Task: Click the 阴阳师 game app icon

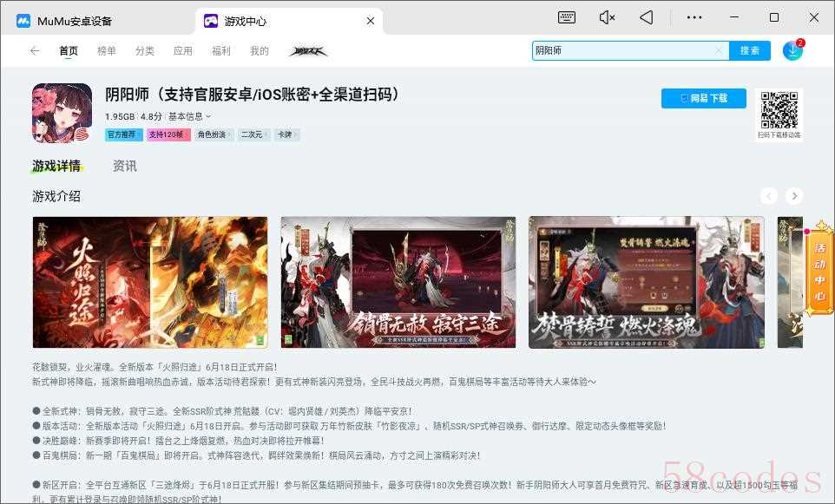Action: point(62,113)
